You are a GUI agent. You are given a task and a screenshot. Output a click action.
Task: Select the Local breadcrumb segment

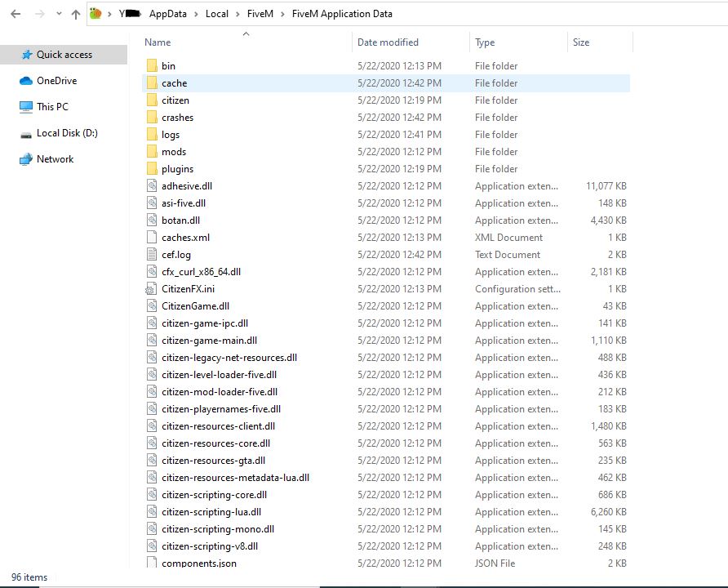[217, 14]
